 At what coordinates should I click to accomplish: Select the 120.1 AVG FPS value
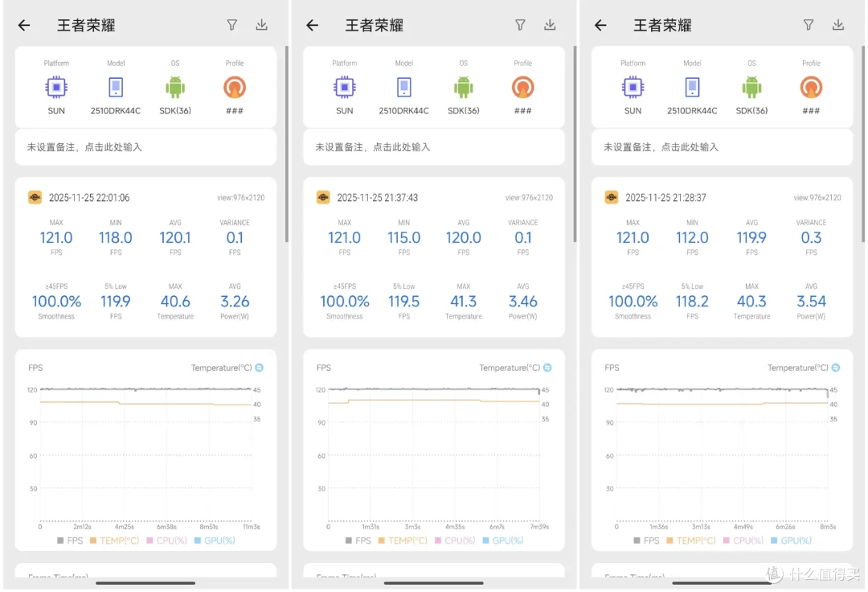pyautogui.click(x=175, y=237)
